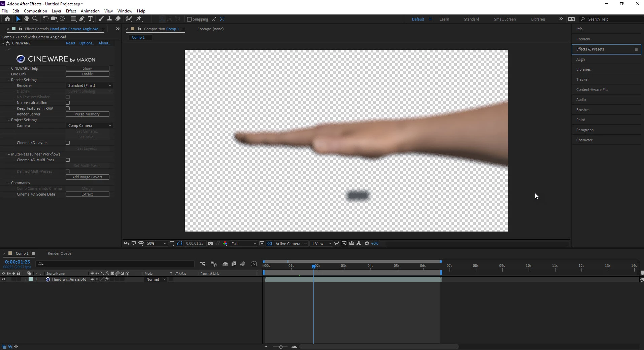Collapse the Render Settings section
This screenshot has width=644, height=350.
[9, 80]
